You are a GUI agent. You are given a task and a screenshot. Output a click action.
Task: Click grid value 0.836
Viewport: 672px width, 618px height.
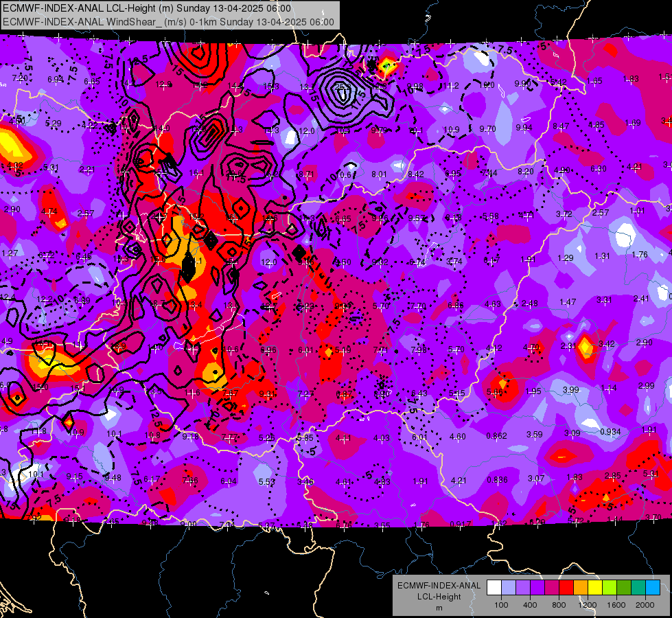point(497,479)
